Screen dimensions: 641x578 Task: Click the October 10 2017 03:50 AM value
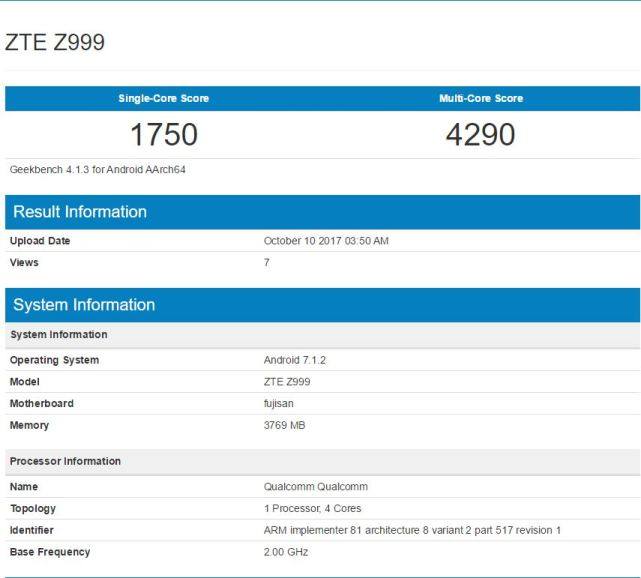pyautogui.click(x=326, y=241)
